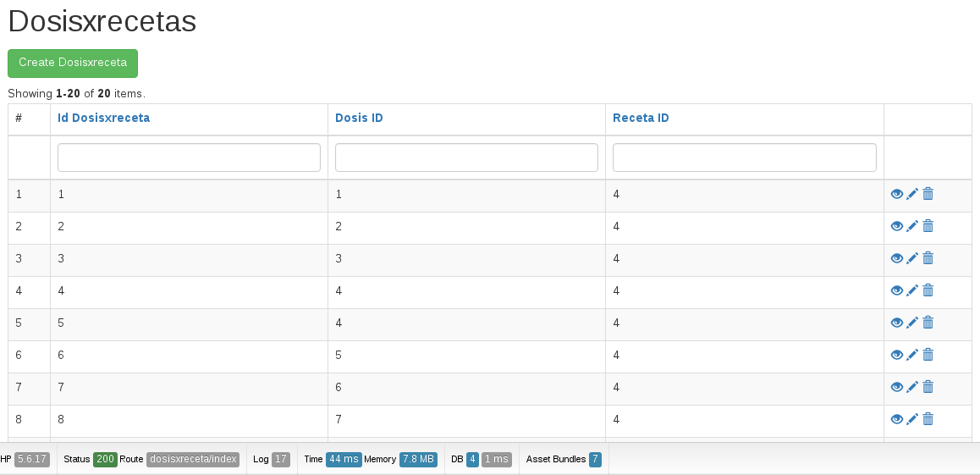Delete row 5 with the trash icon
The image size is (980, 475).
[x=928, y=323]
